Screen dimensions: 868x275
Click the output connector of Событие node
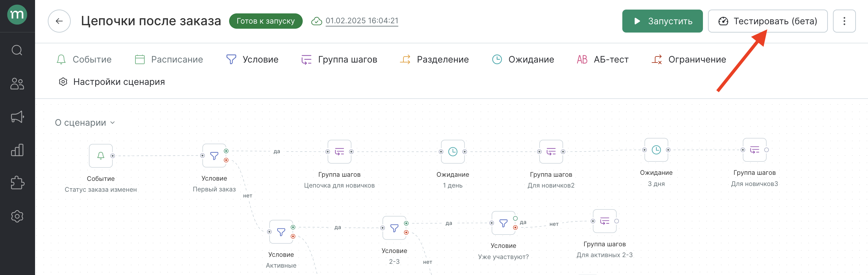113,156
